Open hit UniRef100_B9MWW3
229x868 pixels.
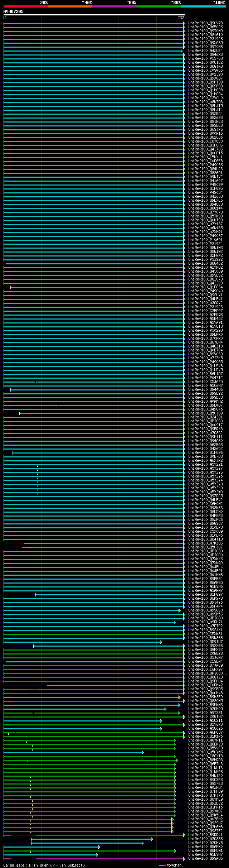tap(205, 705)
